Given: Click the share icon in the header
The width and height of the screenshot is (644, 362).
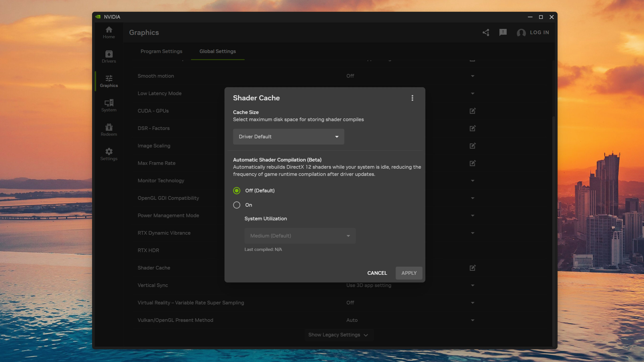Looking at the screenshot, I should click(486, 32).
